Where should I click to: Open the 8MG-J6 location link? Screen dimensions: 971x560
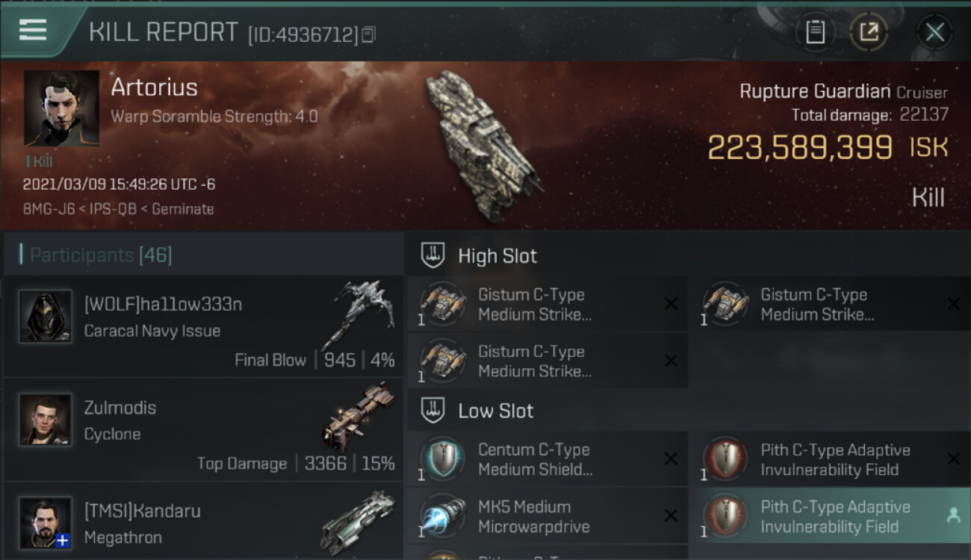(x=49, y=209)
